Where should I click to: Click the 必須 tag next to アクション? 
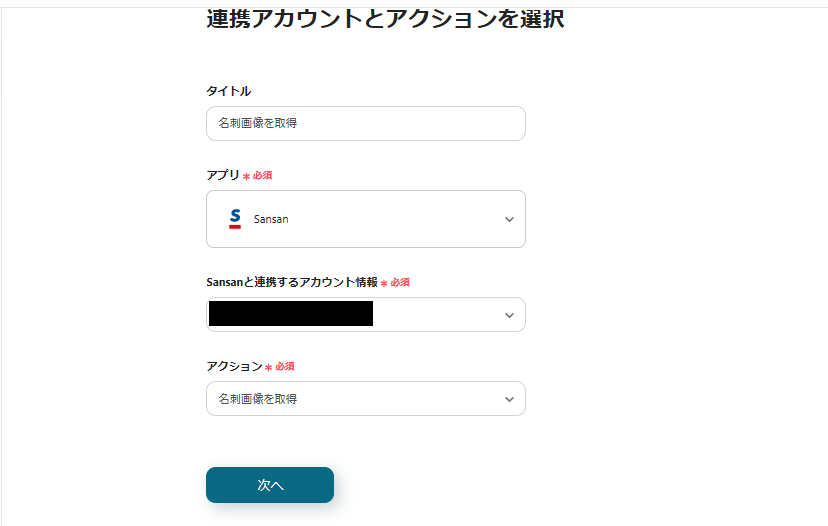tap(285, 366)
